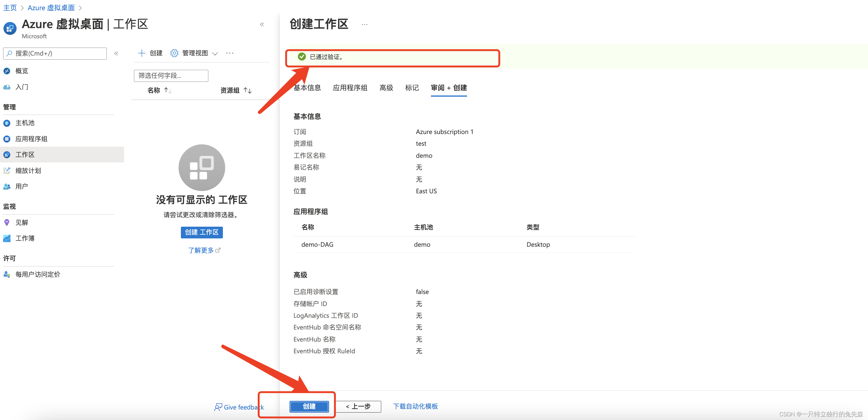
Task: Select the Application groups (应用程序组) icon
Action: (7, 139)
